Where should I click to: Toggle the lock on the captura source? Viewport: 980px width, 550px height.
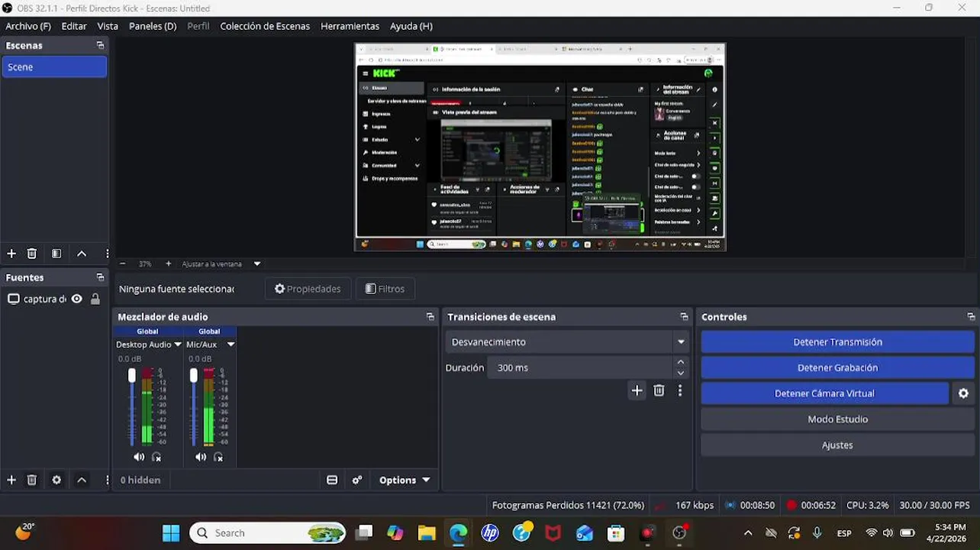coord(95,299)
